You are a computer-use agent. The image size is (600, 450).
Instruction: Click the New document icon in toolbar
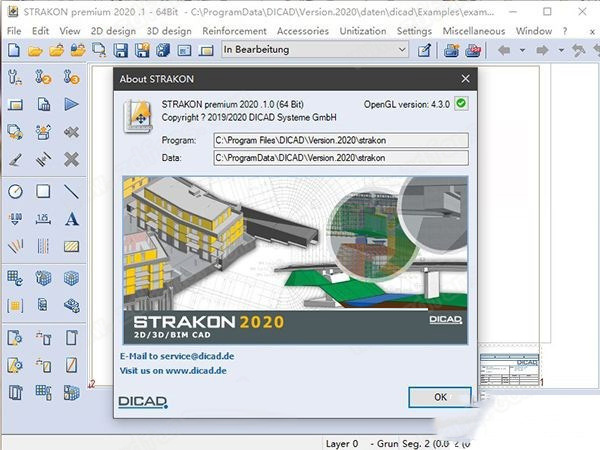tap(14, 50)
